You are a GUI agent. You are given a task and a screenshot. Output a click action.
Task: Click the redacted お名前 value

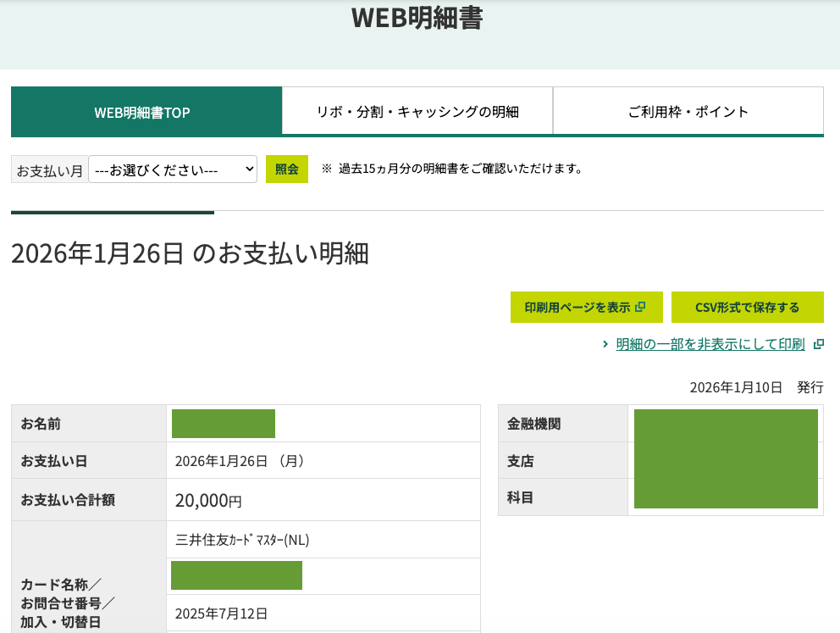pyautogui.click(x=224, y=424)
